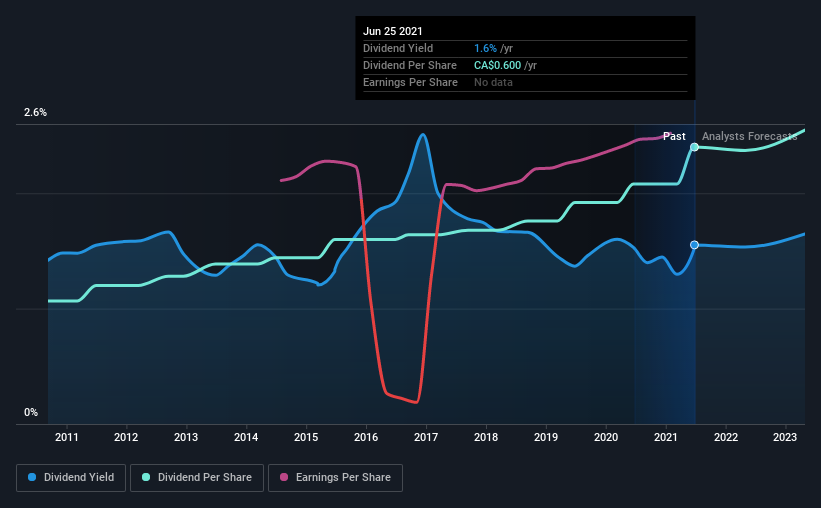
Task: Toggle the Earnings Per Share legend button
Action: tap(335, 478)
